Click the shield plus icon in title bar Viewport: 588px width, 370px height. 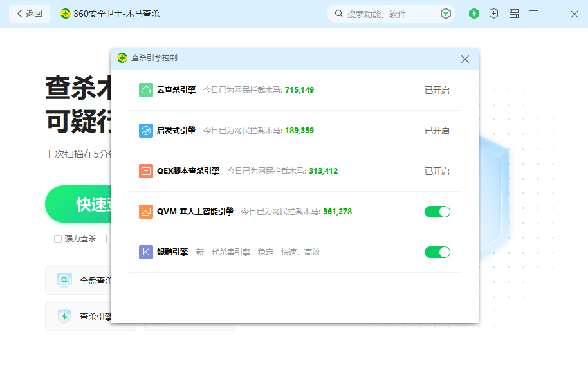494,14
